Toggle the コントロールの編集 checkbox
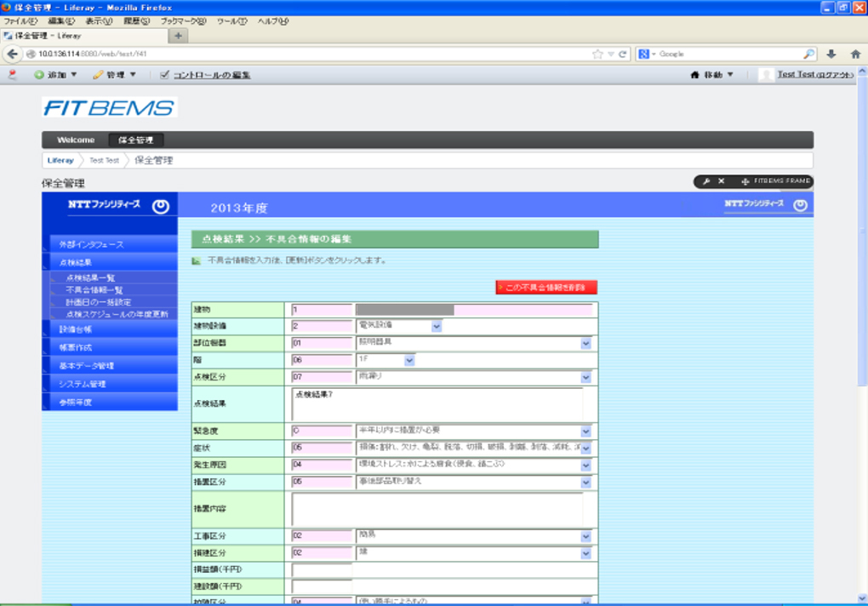The width and height of the screenshot is (868, 606). (165, 75)
